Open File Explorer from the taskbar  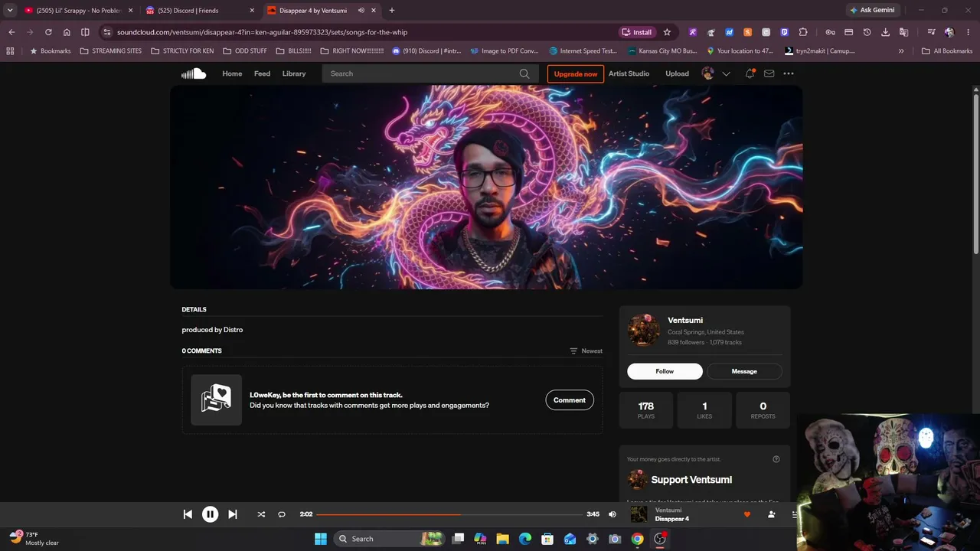point(503,539)
